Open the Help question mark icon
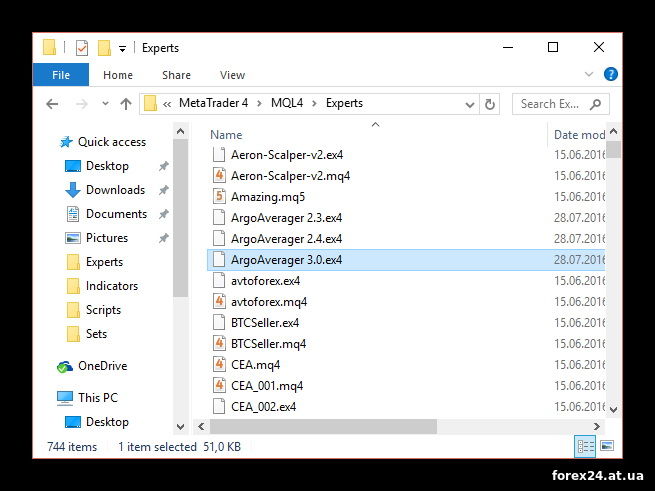Screen dimensions: 655x491 (610, 74)
